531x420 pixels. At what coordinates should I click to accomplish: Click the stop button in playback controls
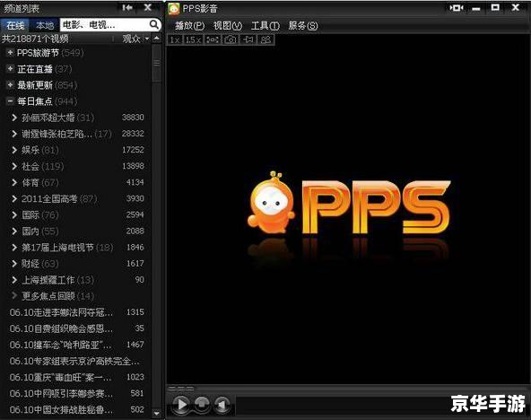pyautogui.click(x=202, y=404)
